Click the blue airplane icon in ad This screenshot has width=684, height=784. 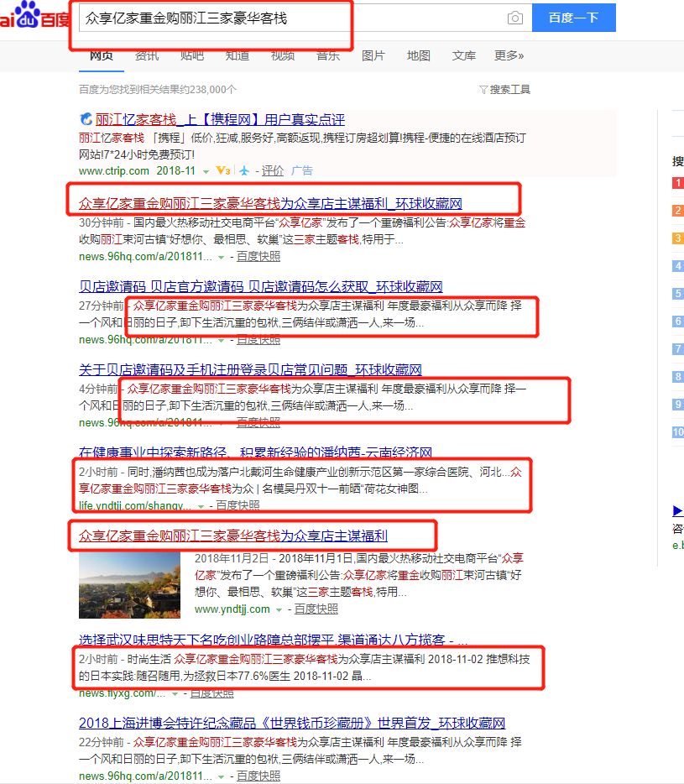pos(244,171)
